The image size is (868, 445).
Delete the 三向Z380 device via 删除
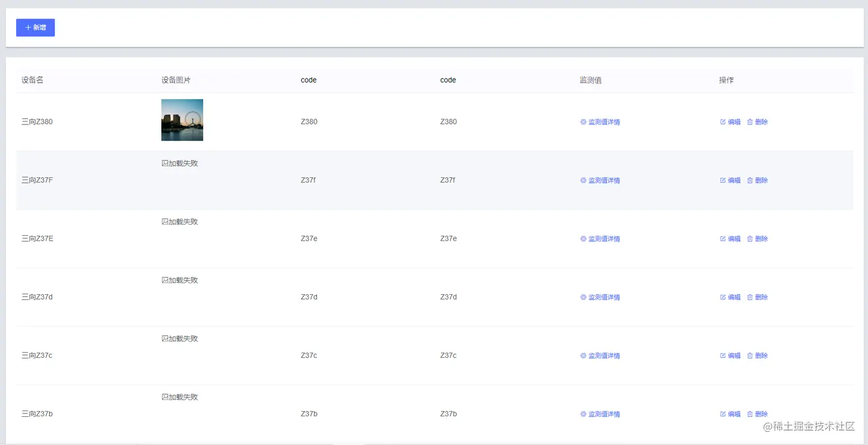pos(757,122)
